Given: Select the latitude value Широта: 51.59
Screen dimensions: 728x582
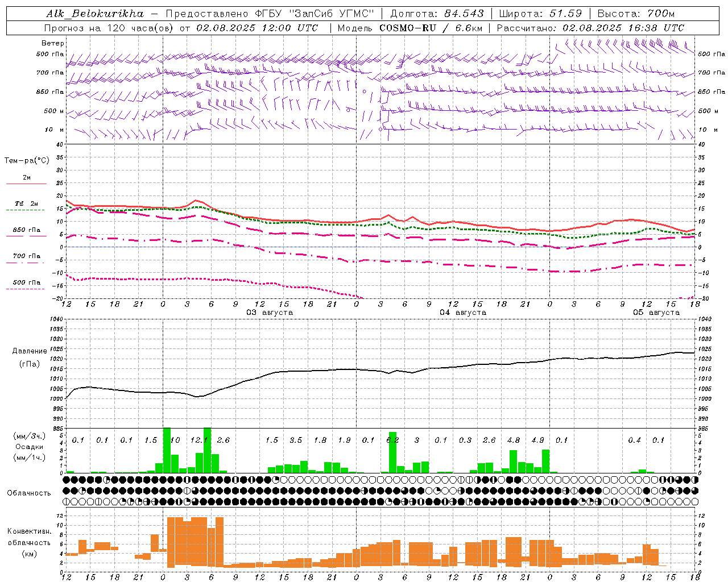Looking at the screenshot, I should pos(540,14).
